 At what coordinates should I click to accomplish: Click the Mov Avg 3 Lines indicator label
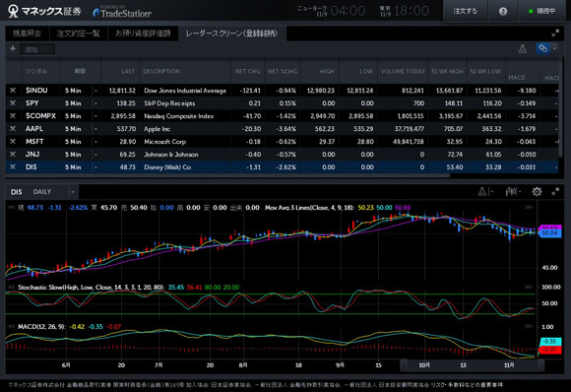[x=309, y=207]
